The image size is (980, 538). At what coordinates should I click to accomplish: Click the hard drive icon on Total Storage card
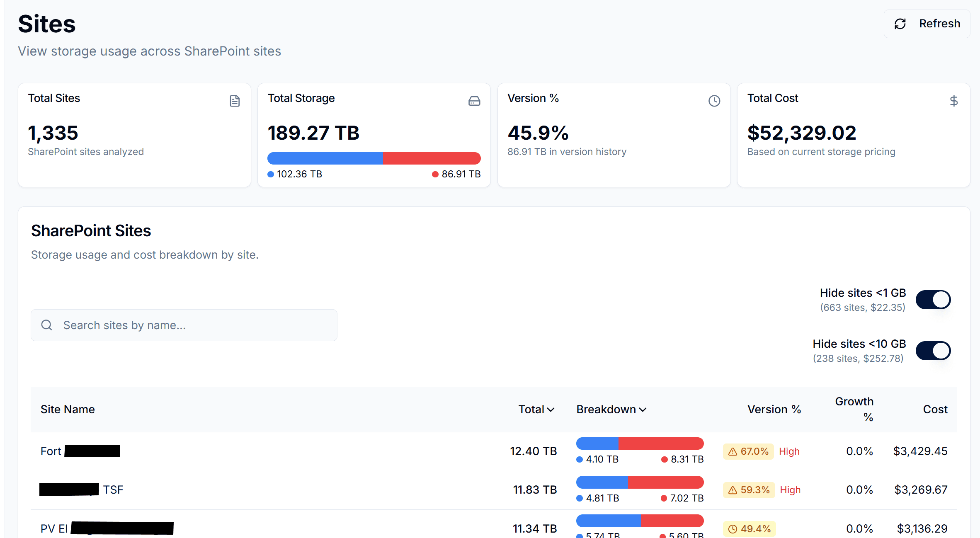(x=474, y=101)
